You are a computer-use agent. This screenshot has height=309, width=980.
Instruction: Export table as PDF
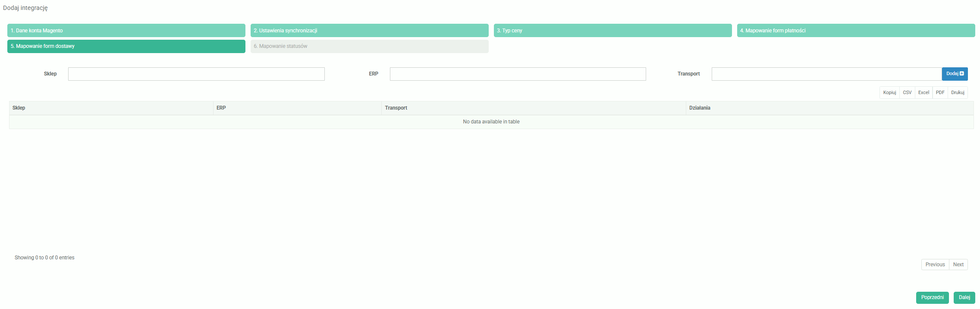[x=940, y=93]
